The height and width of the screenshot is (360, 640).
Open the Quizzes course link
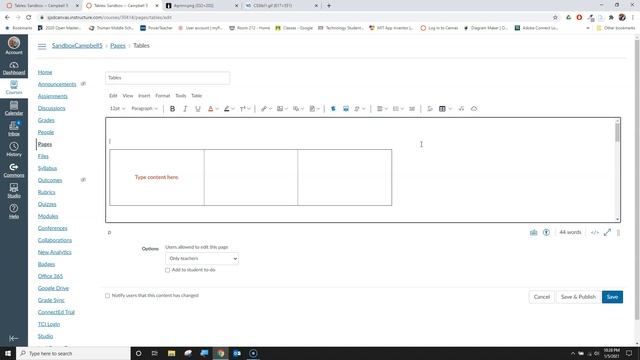[x=47, y=204]
